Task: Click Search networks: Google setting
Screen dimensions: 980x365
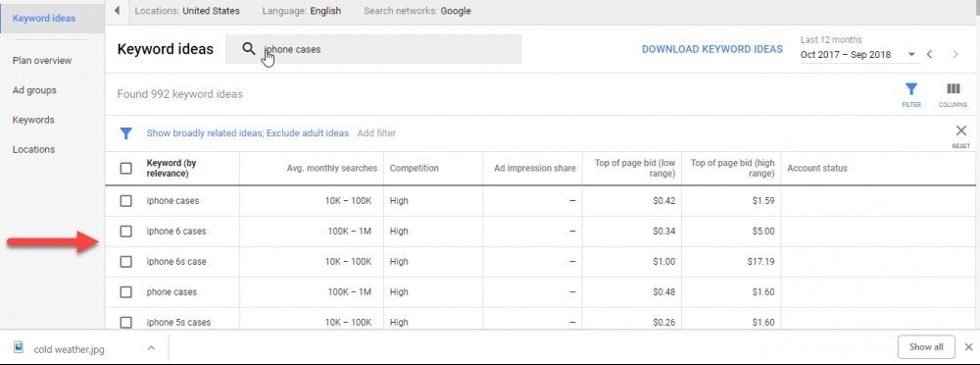Action: (416, 11)
